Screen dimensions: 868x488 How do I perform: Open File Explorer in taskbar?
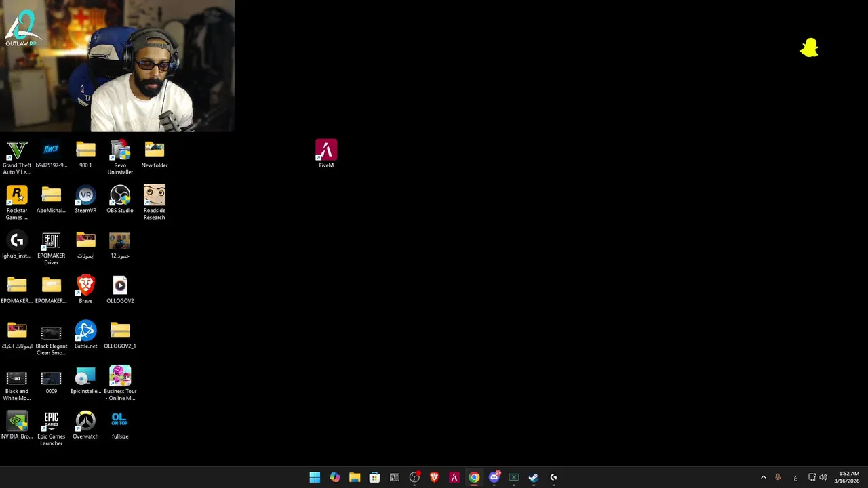[x=355, y=477]
